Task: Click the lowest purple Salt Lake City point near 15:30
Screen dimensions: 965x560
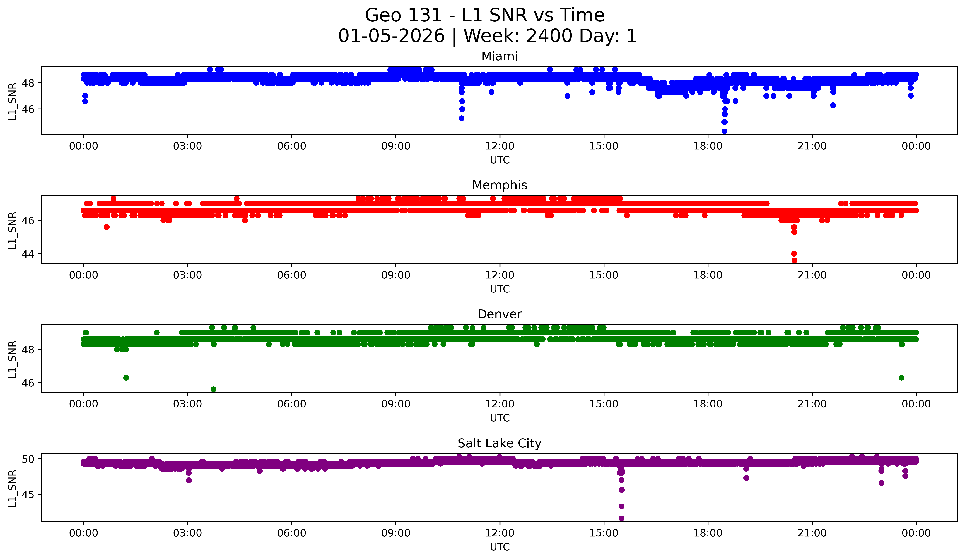Action: coord(621,518)
